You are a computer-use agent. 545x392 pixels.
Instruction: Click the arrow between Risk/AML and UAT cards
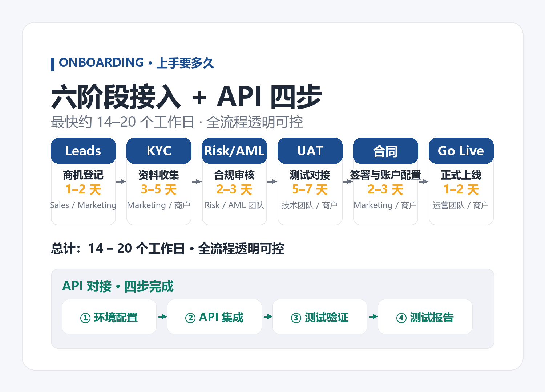tap(272, 181)
